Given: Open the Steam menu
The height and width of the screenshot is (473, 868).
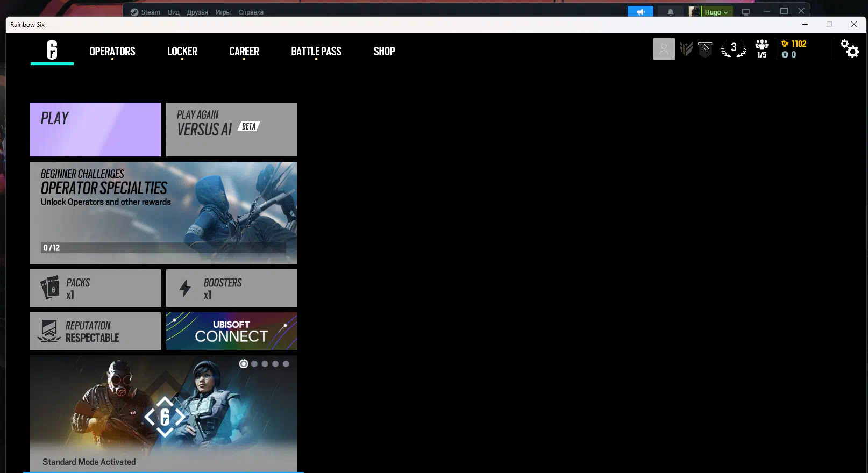Looking at the screenshot, I should (x=150, y=12).
